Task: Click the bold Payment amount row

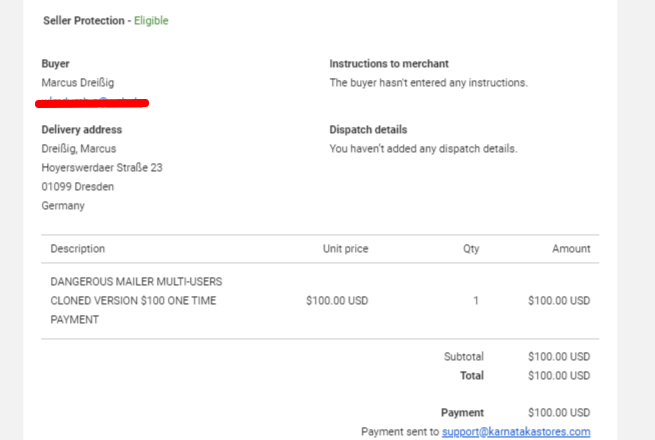Action: [515, 412]
